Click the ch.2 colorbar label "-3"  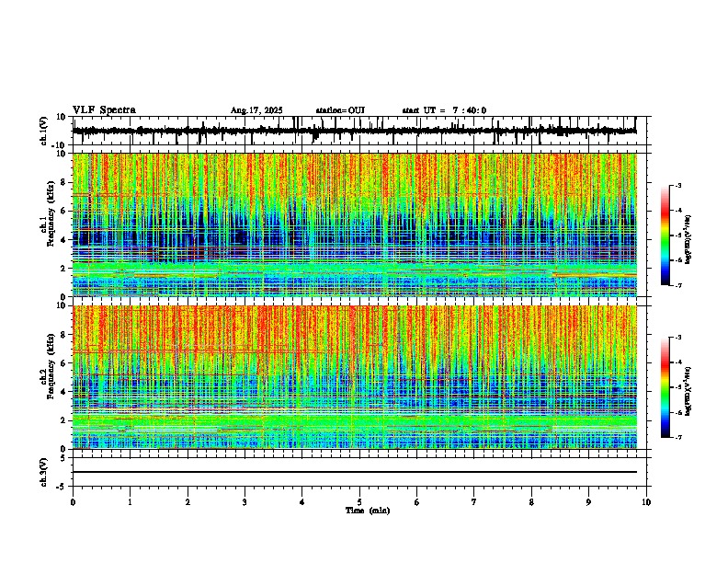pos(678,338)
